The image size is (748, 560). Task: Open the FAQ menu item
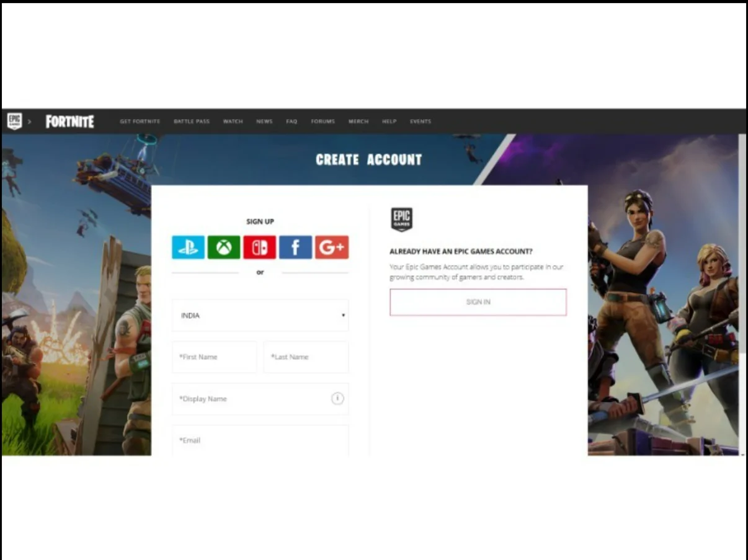point(292,122)
